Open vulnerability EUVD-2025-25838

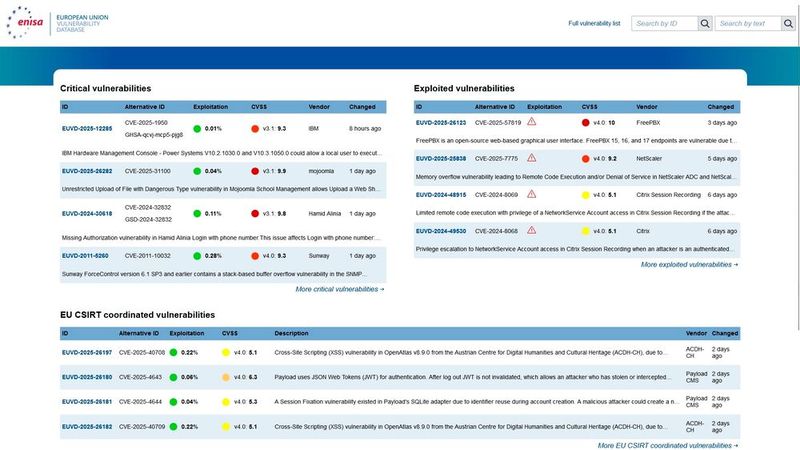pos(441,159)
